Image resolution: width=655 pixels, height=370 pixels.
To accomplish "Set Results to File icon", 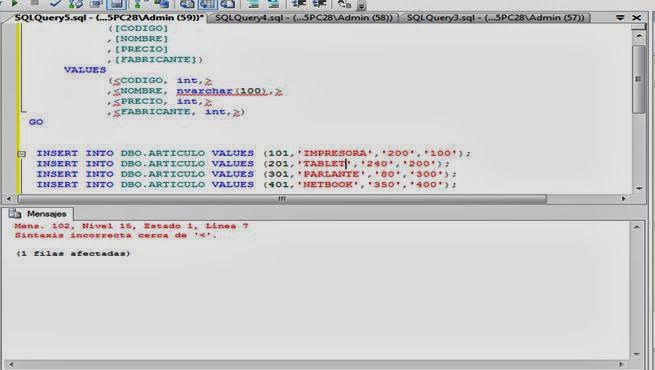I will pyautogui.click(x=227, y=4).
